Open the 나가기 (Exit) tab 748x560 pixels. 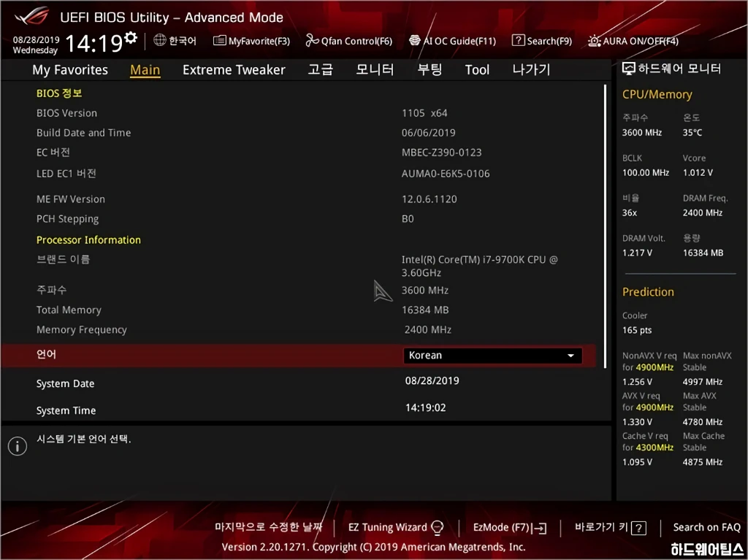tap(531, 69)
